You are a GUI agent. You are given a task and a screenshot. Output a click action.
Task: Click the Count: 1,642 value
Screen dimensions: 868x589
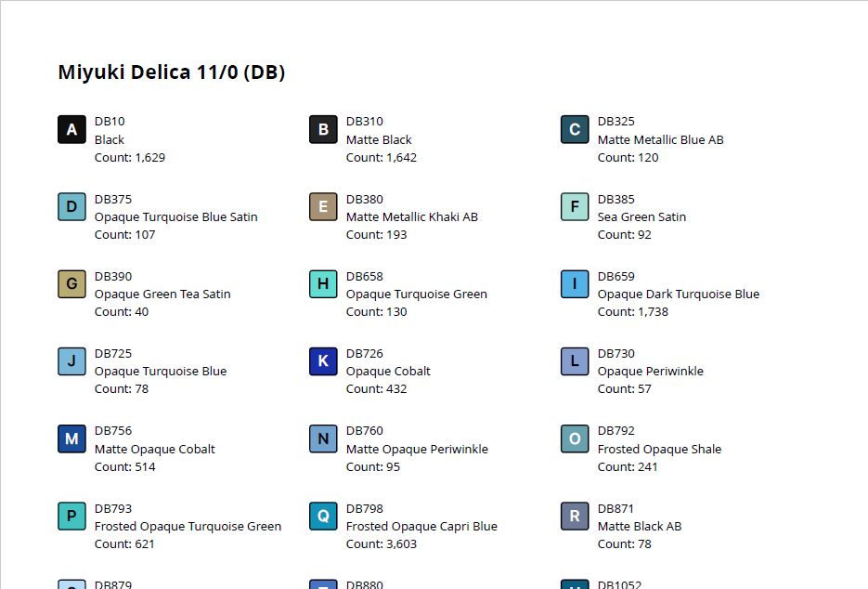(x=382, y=157)
